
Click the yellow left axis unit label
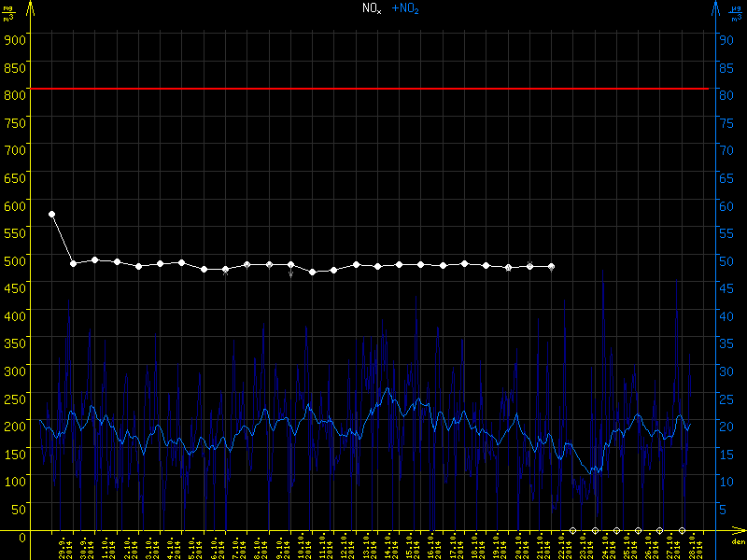[8, 12]
